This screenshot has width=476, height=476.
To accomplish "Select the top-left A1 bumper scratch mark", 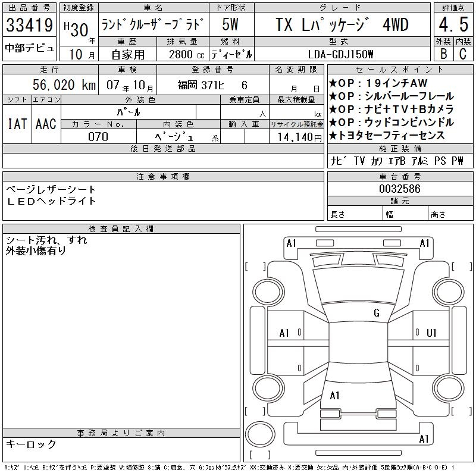I will click(x=291, y=243).
